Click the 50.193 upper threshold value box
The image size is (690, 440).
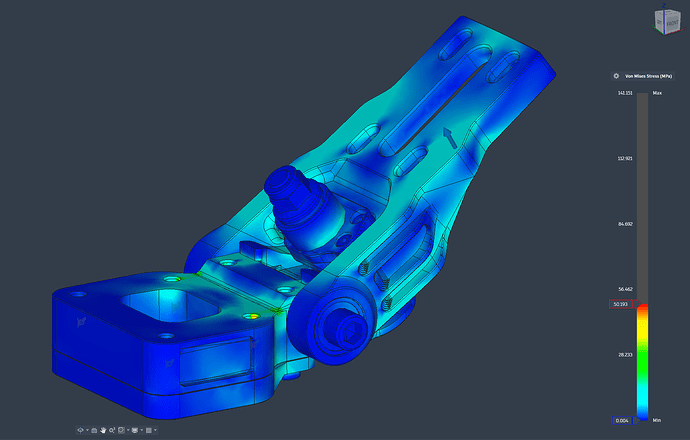pyautogui.click(x=620, y=304)
